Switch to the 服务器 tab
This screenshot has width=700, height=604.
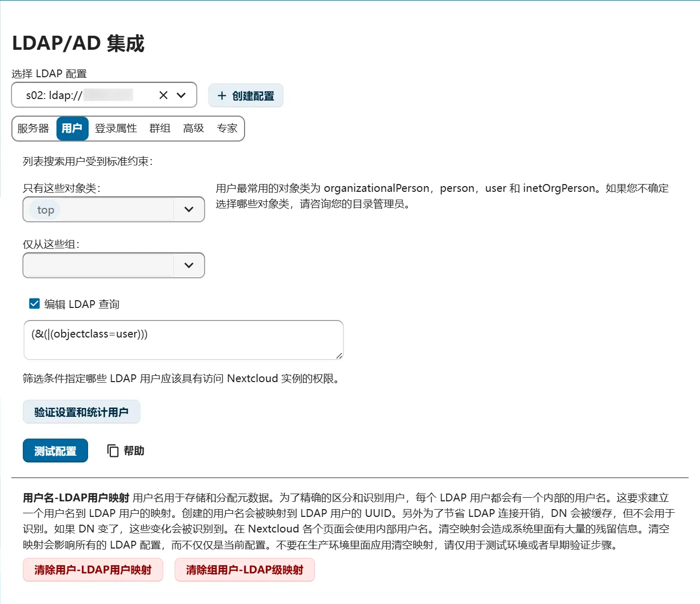33,129
